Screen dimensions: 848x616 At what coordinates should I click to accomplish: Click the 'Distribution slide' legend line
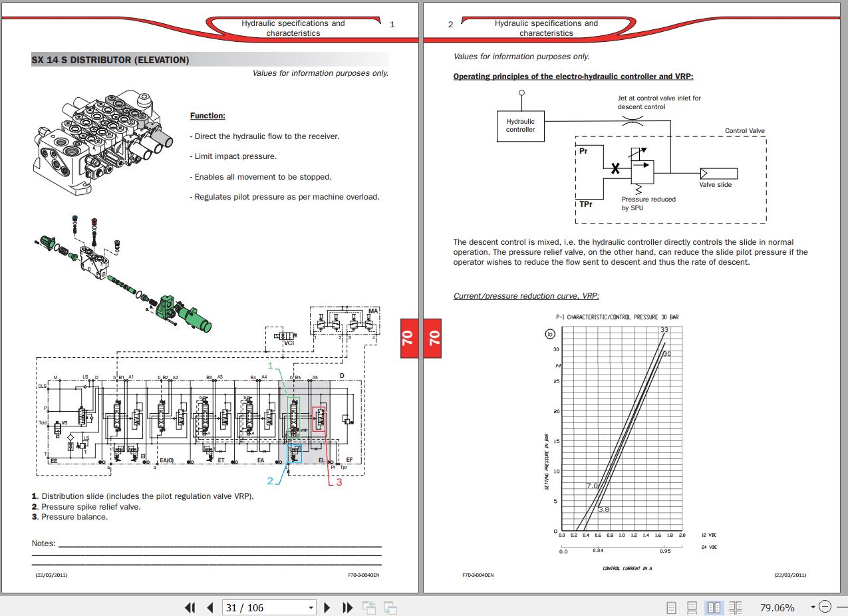click(x=143, y=496)
